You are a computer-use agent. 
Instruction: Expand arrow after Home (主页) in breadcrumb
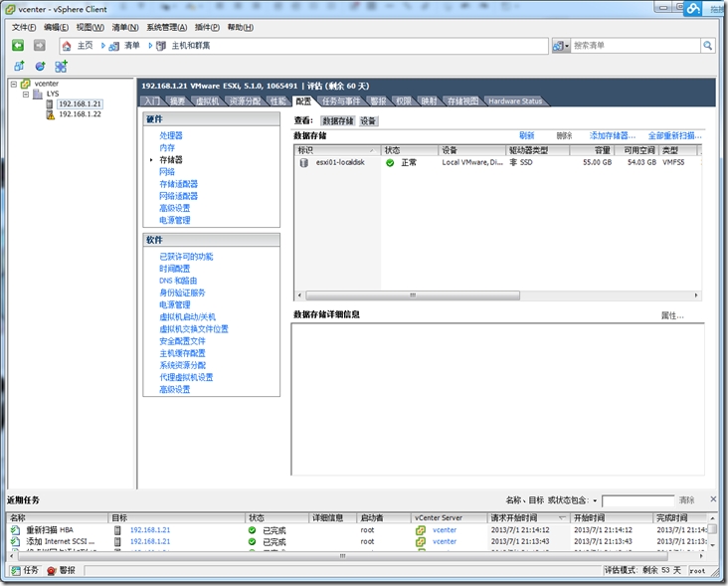[103, 46]
